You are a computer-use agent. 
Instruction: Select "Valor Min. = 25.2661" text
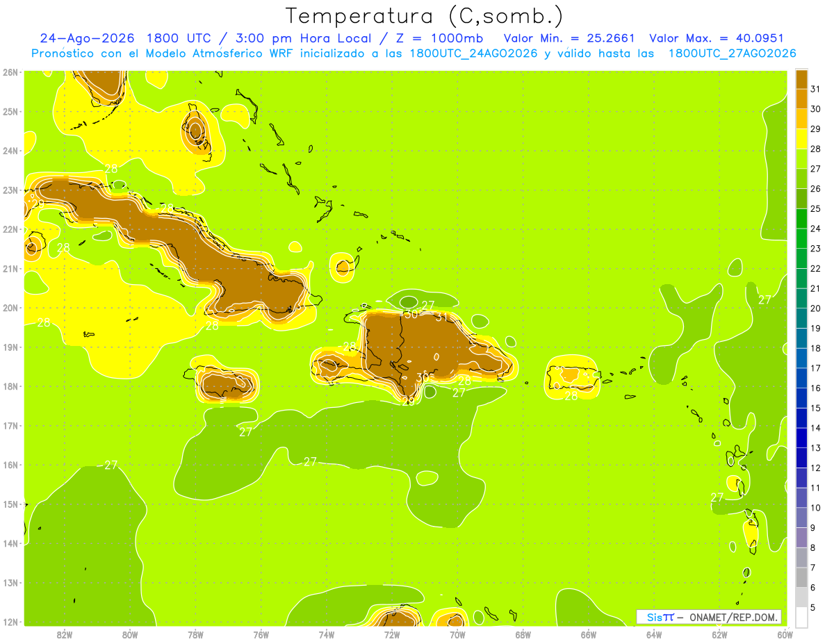569,38
